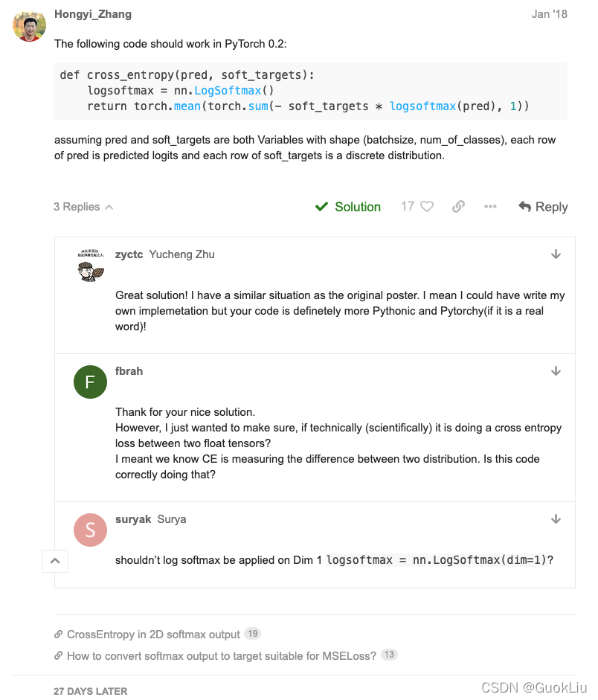
Task: Click the collapse-replies up chevron button
Action: [55, 561]
